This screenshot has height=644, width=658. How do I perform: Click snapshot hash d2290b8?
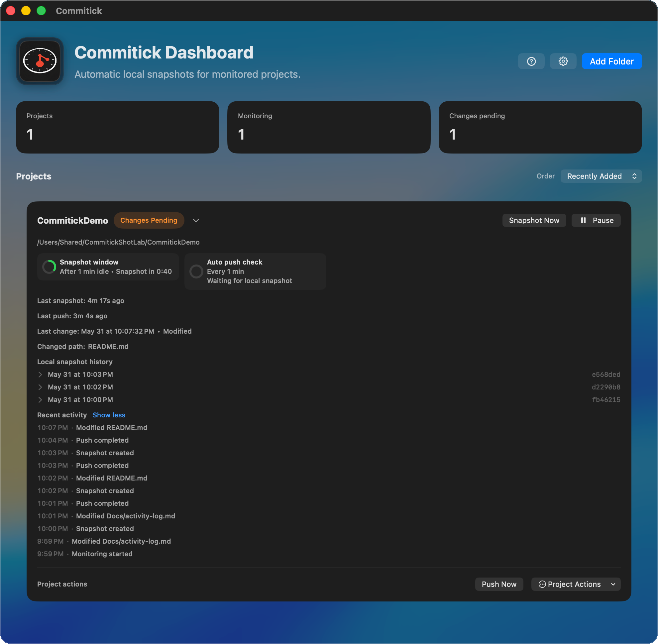pyautogui.click(x=606, y=387)
